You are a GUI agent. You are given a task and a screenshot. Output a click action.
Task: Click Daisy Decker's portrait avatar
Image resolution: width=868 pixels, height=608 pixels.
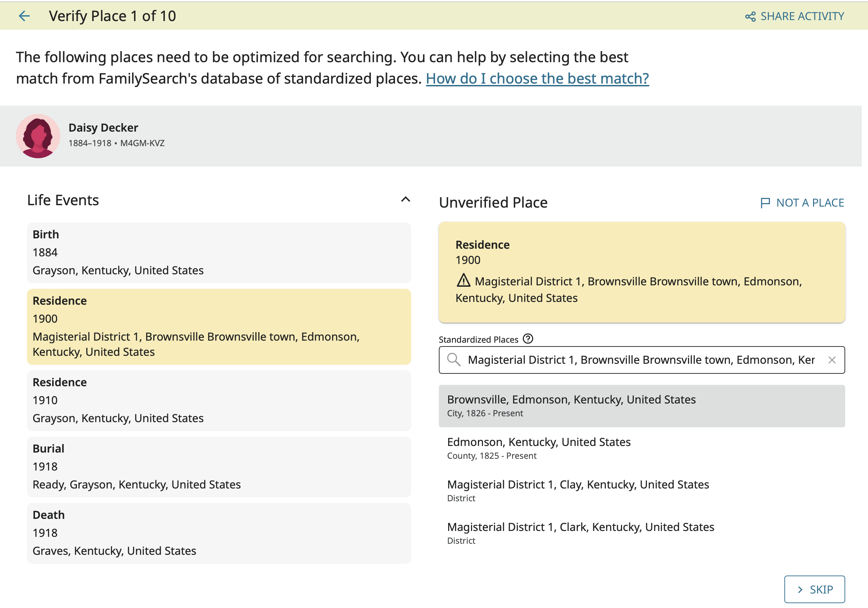[38, 136]
